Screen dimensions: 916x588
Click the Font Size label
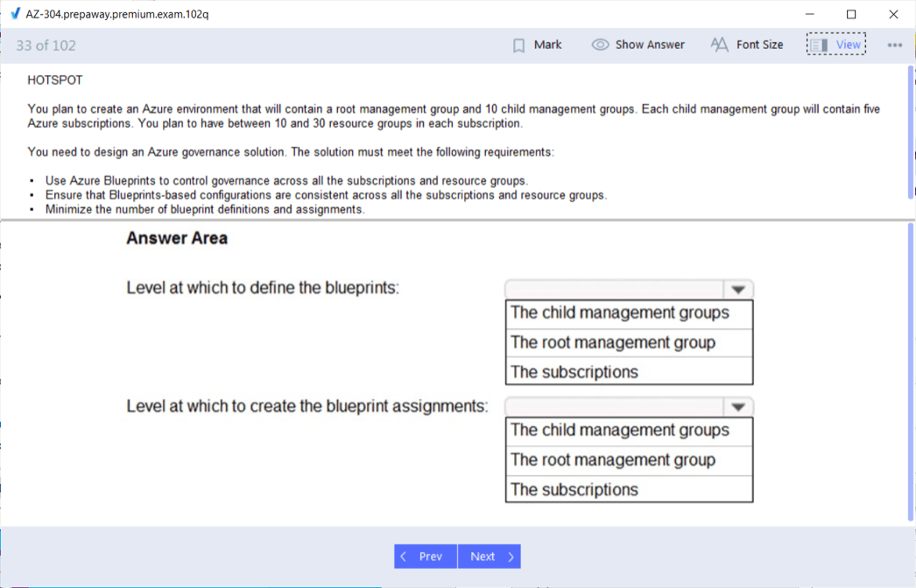[x=759, y=45]
